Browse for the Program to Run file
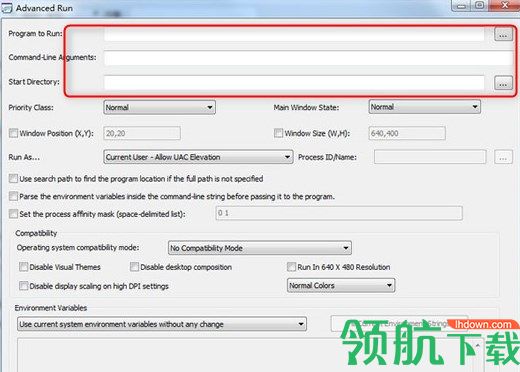The width and height of the screenshot is (520, 372). [x=503, y=34]
